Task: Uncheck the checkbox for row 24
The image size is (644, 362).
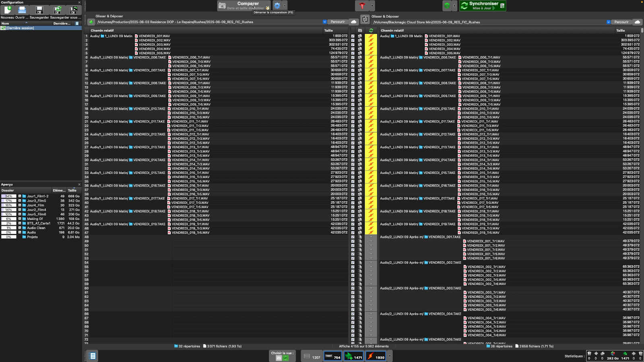Action: pos(353,134)
